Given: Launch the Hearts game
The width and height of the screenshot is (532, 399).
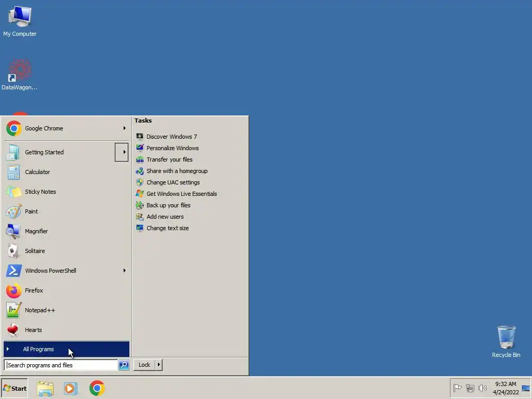Looking at the screenshot, I should (66, 330).
